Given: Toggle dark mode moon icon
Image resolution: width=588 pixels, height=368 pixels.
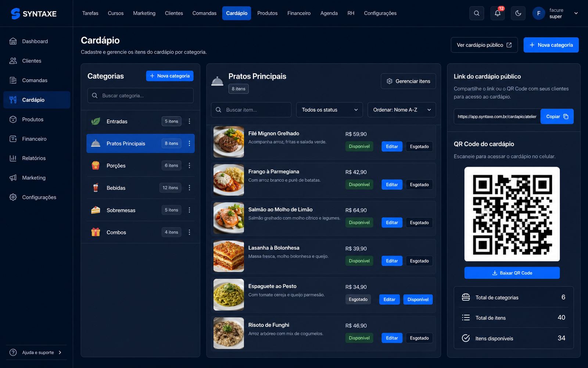Looking at the screenshot, I should 518,13.
